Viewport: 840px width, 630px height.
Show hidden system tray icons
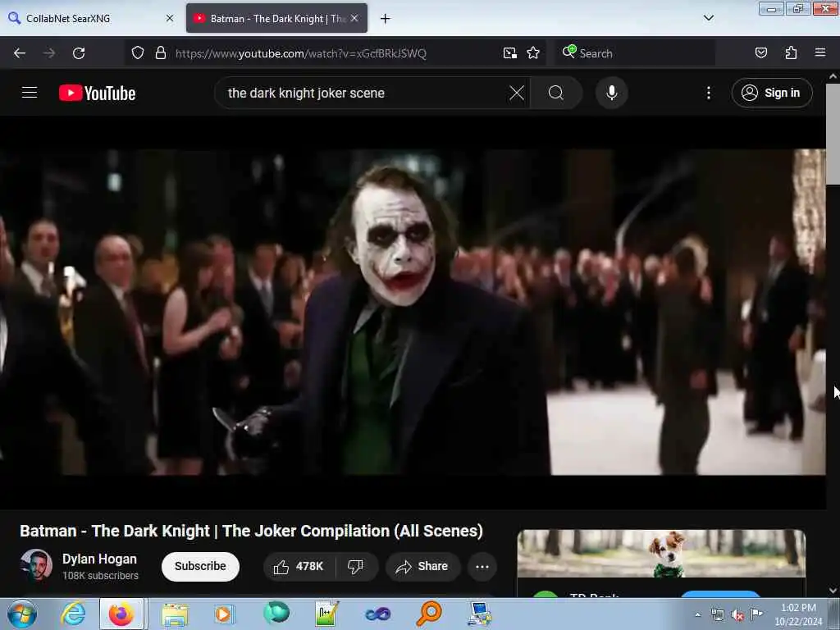click(x=697, y=614)
